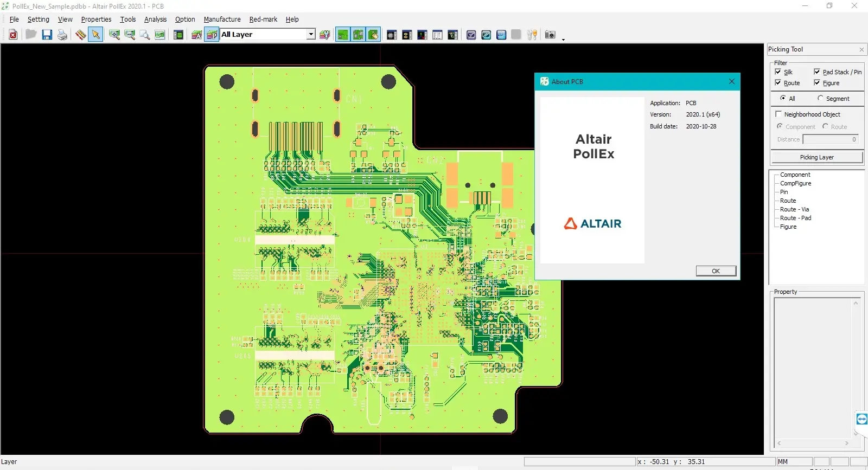Click the green board view icon

(178, 35)
